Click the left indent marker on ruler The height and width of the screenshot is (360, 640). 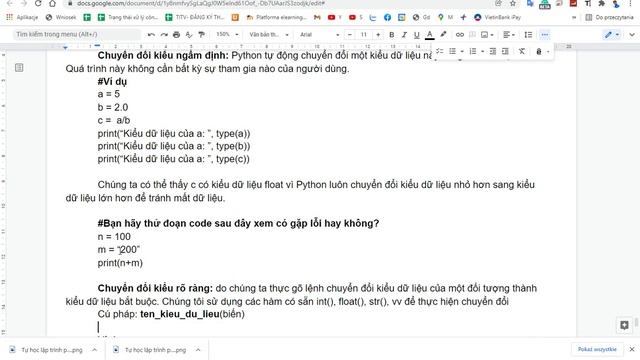coord(65,48)
